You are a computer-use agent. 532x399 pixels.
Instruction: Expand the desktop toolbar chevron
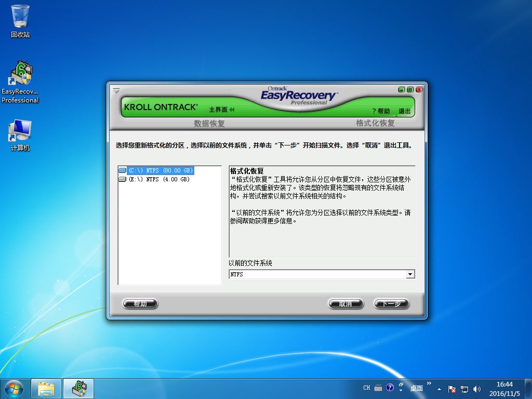(429, 383)
